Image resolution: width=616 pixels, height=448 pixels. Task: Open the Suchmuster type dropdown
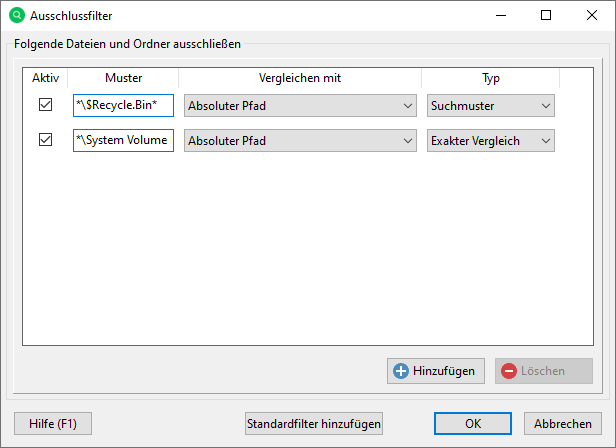tap(491, 105)
